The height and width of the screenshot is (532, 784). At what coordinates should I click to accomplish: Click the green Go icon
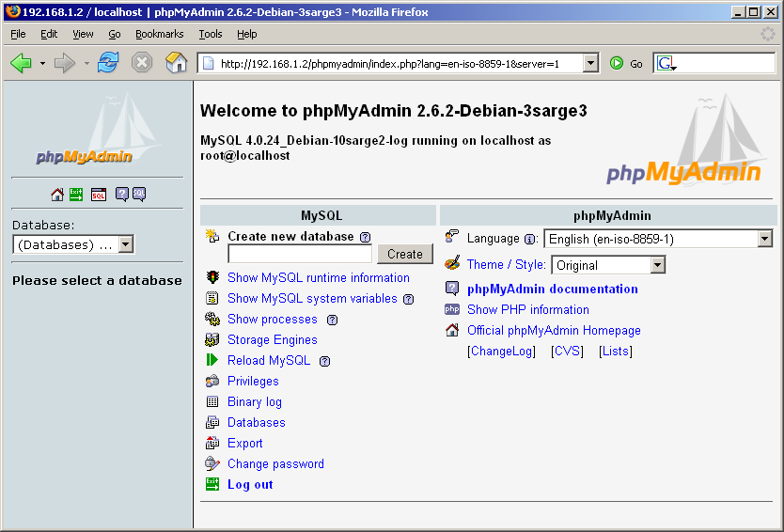pos(617,64)
